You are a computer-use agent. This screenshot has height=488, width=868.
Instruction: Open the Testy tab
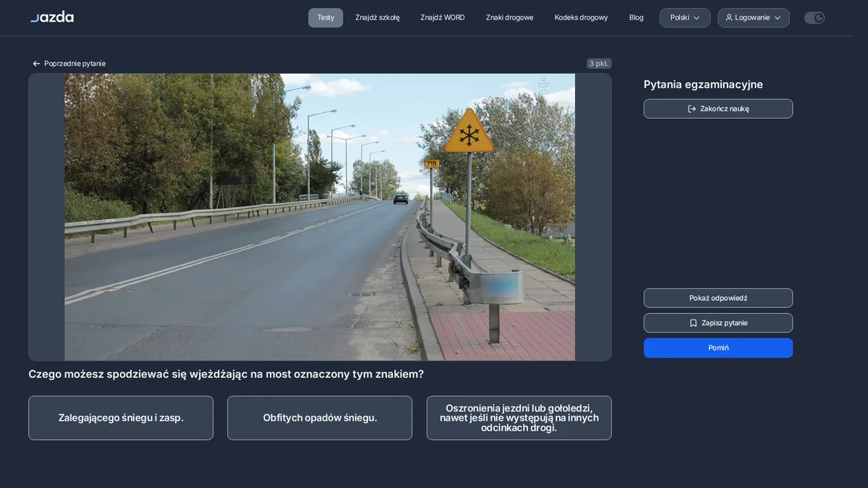click(x=325, y=17)
